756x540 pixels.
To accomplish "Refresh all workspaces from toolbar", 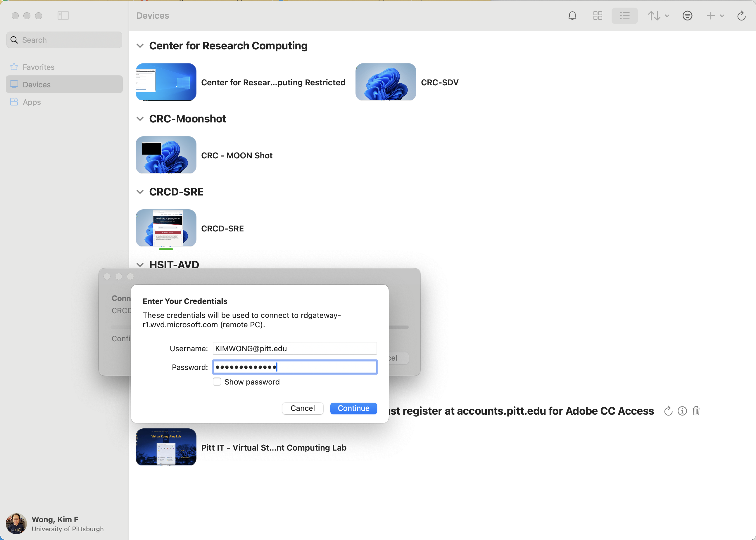I will pos(741,15).
